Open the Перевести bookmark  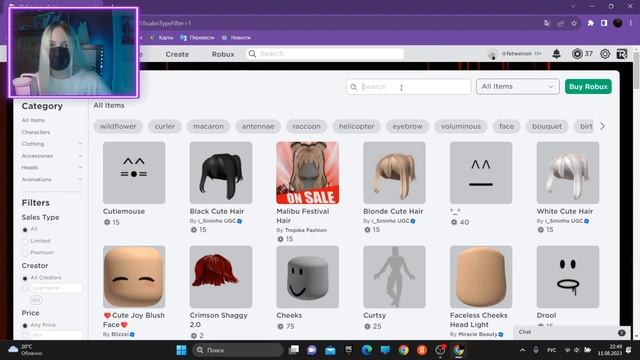coord(198,38)
